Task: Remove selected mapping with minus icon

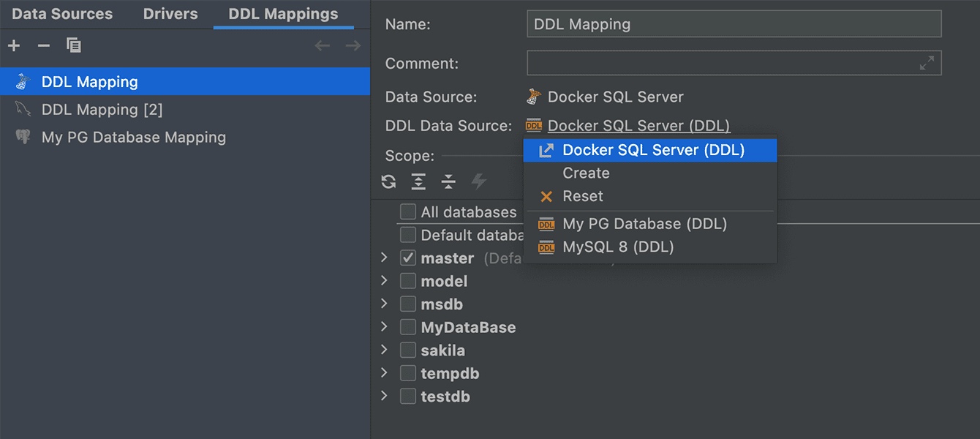Action: tap(44, 45)
